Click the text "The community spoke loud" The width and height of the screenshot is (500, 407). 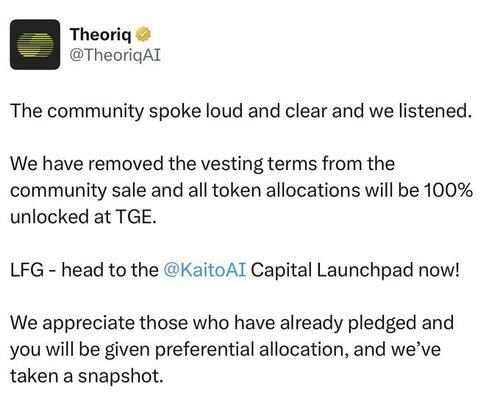pos(127,111)
